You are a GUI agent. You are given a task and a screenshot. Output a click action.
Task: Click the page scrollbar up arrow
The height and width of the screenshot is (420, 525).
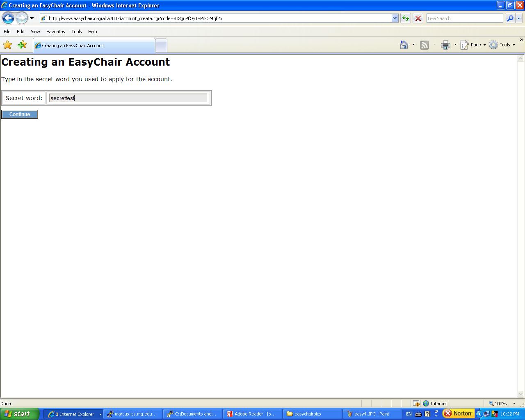pos(521,59)
